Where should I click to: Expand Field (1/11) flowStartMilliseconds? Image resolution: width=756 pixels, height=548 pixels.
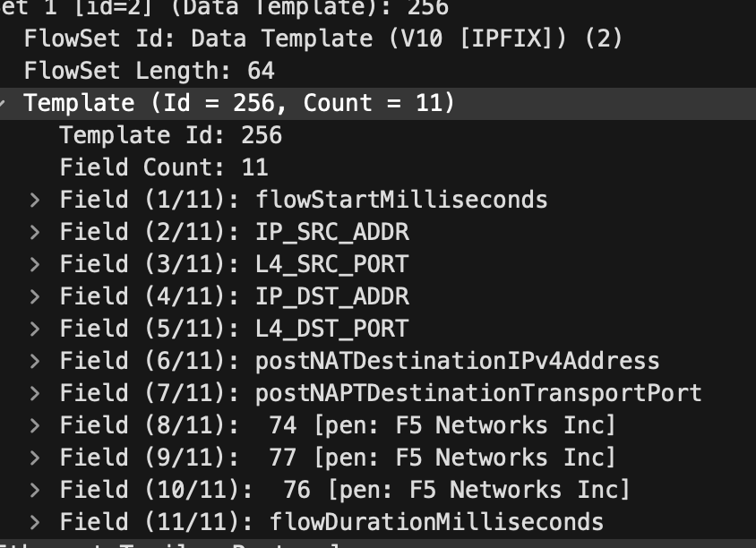(35, 200)
